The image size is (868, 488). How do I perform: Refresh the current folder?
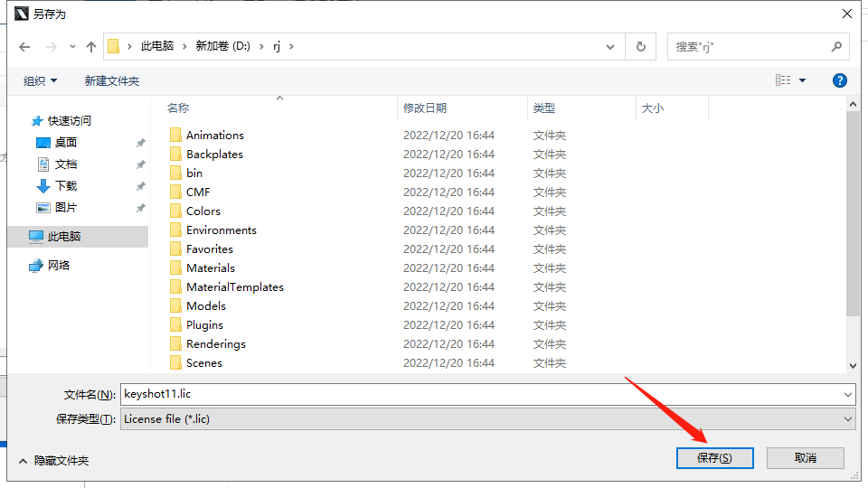[x=641, y=47]
